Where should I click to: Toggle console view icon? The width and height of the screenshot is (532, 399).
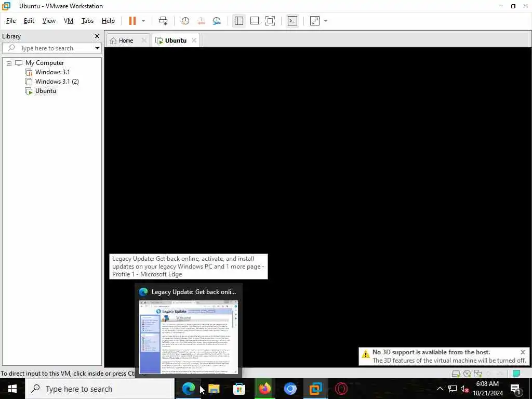(x=292, y=21)
